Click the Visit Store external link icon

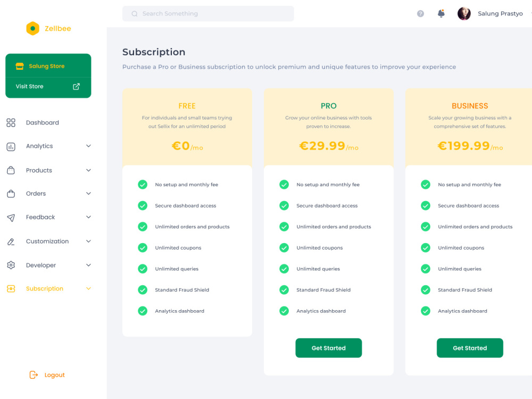pyautogui.click(x=76, y=87)
